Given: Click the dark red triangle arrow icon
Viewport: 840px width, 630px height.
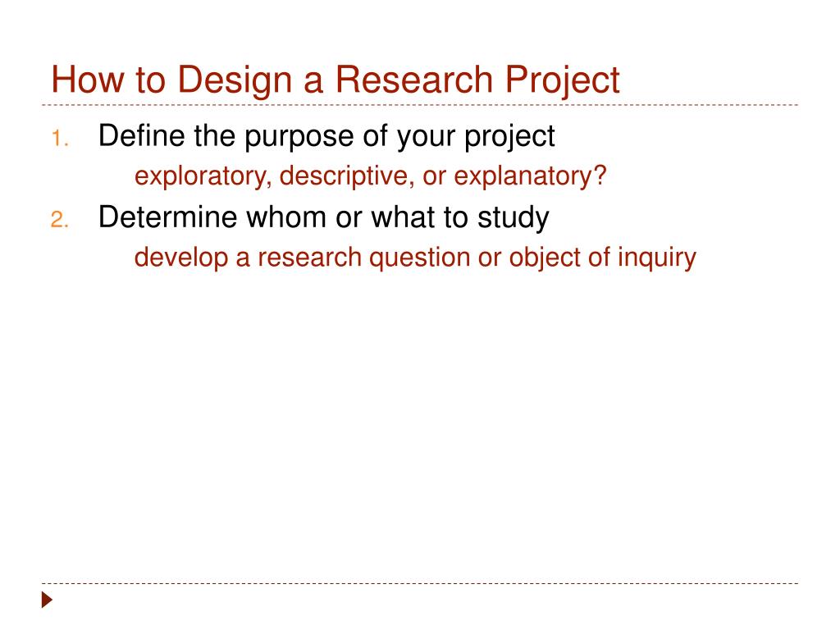Looking at the screenshot, I should pos(47,600).
